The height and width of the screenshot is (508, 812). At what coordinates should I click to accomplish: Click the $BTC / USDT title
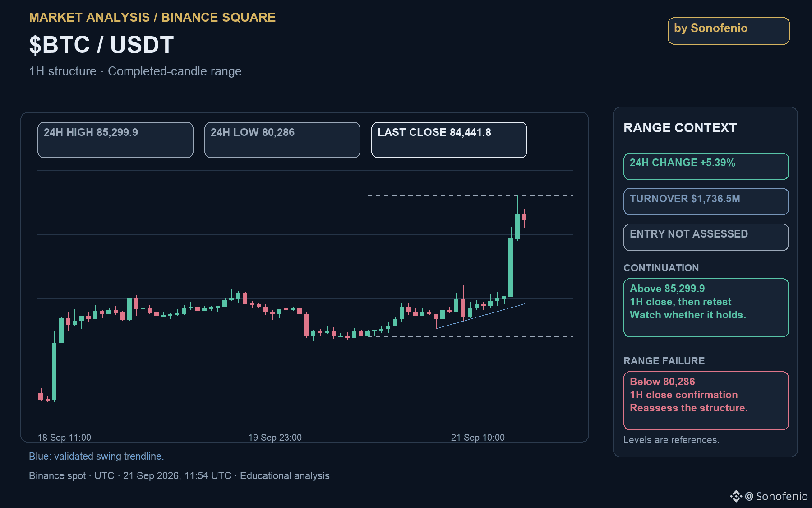point(101,45)
